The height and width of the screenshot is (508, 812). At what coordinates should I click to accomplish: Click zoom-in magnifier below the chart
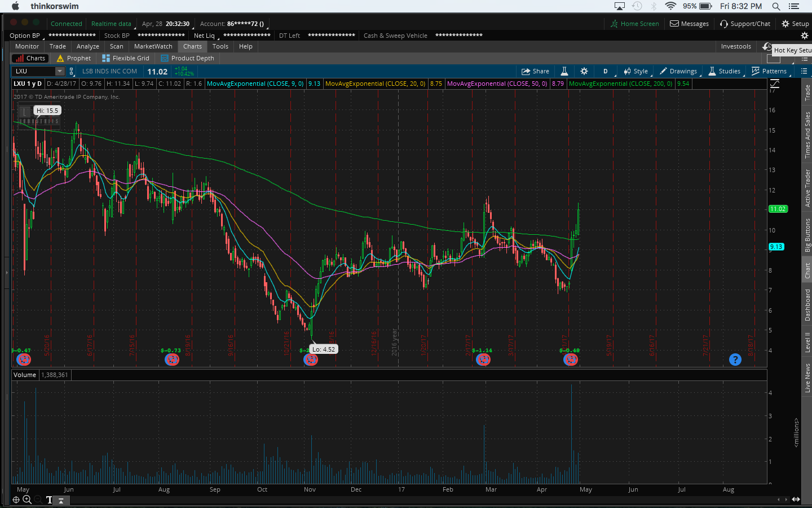(x=27, y=500)
